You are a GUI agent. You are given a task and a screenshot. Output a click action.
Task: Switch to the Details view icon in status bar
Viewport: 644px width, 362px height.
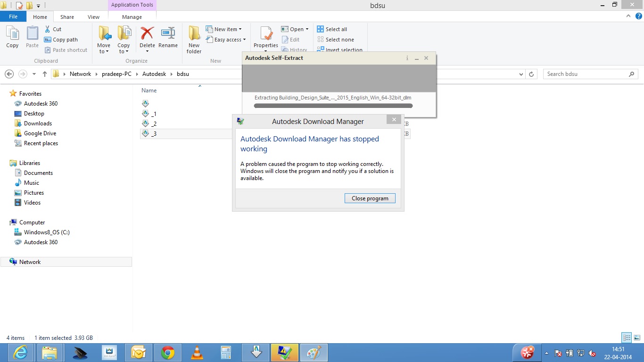[x=627, y=337]
